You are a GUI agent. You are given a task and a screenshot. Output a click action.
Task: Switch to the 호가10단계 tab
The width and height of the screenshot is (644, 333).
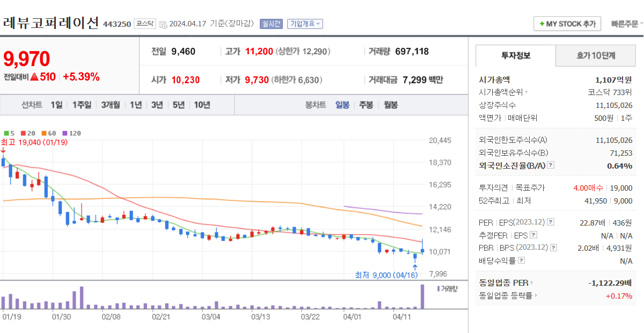tap(596, 55)
